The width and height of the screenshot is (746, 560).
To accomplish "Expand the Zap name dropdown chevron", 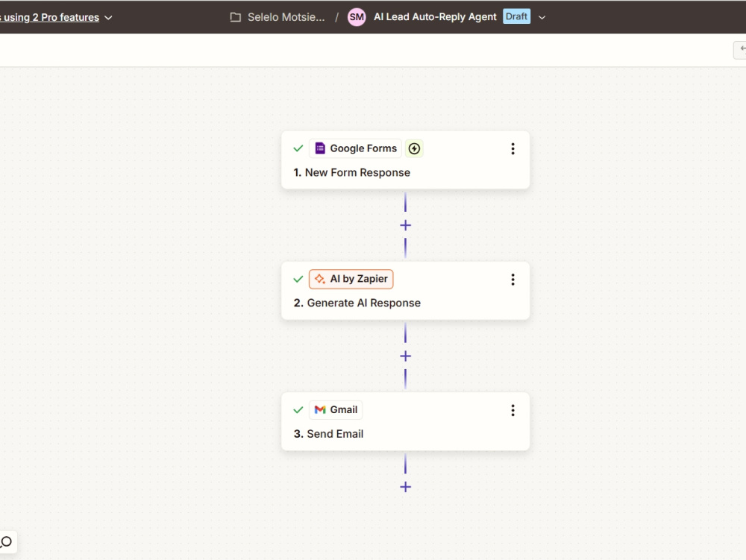I will pyautogui.click(x=542, y=18).
